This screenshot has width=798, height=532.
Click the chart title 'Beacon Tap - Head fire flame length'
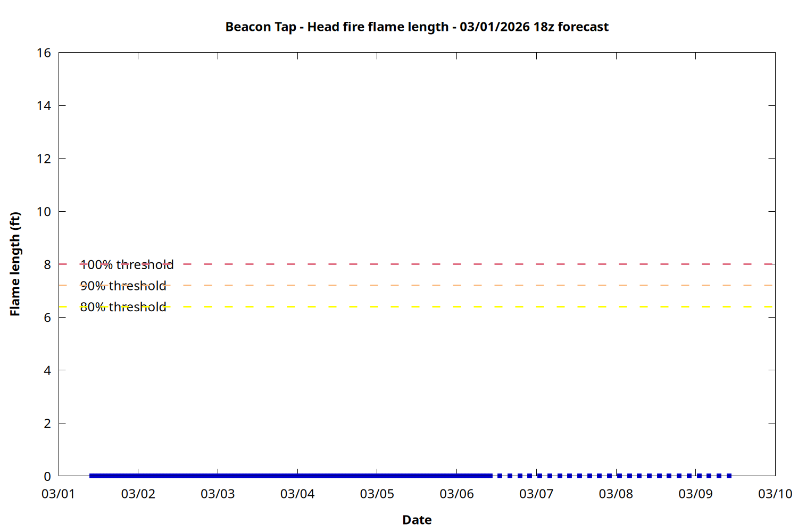417,27
